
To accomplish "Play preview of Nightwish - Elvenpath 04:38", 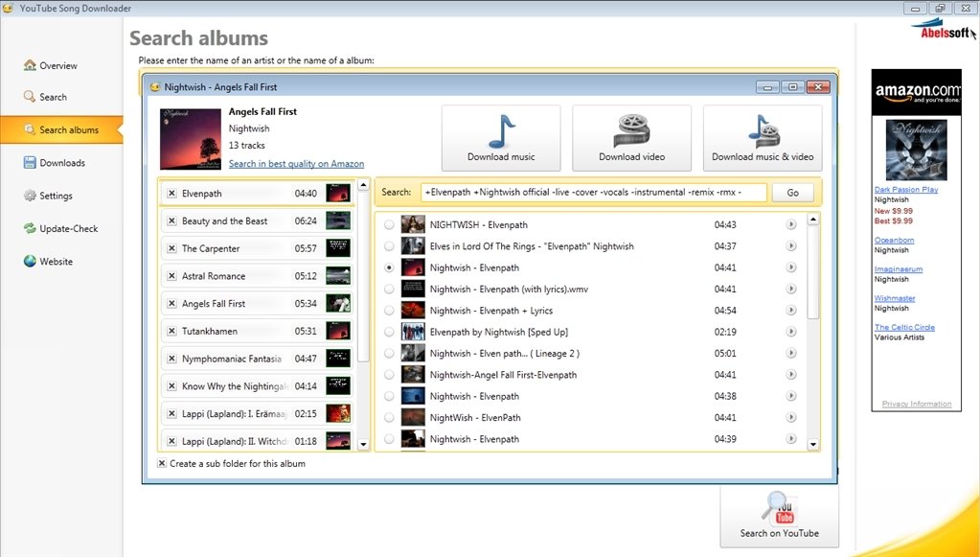I will tap(790, 396).
